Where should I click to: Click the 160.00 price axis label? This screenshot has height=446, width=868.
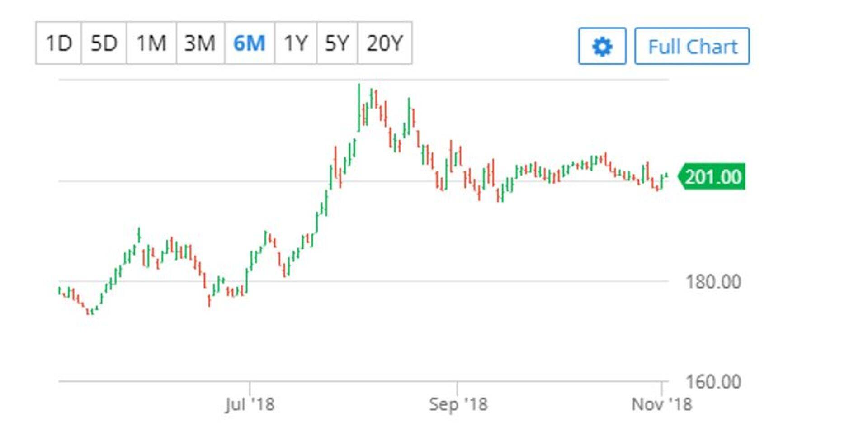click(x=713, y=382)
